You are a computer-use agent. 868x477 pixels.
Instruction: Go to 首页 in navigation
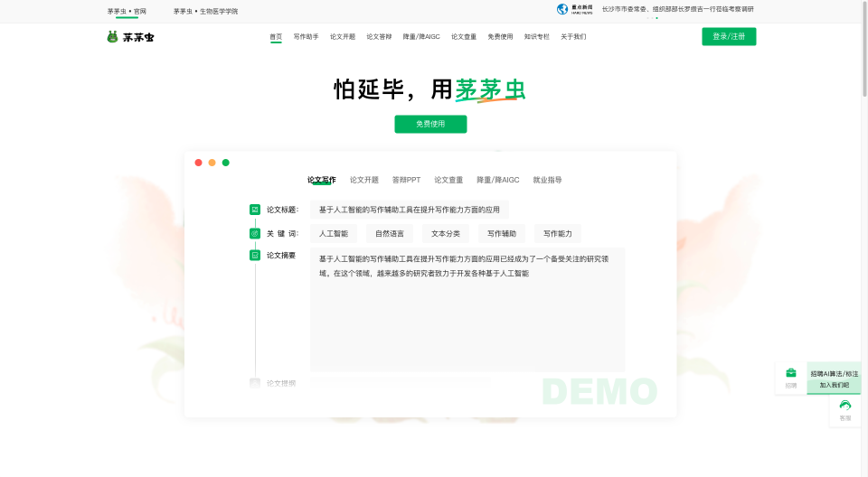[x=276, y=36]
